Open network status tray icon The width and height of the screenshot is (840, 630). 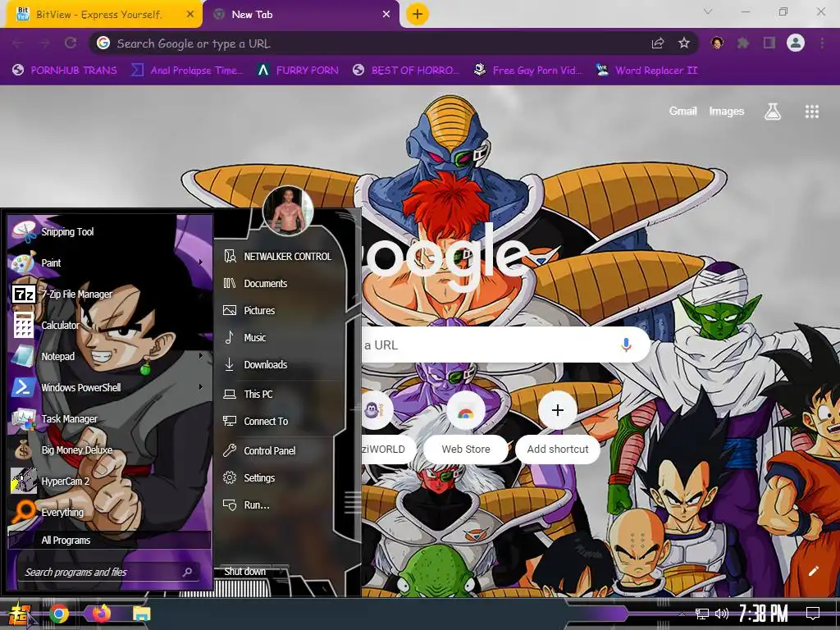coord(702,614)
